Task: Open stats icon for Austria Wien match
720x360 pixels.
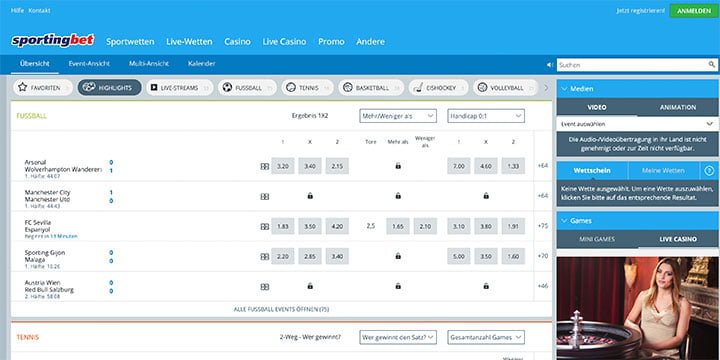Action: (264, 287)
